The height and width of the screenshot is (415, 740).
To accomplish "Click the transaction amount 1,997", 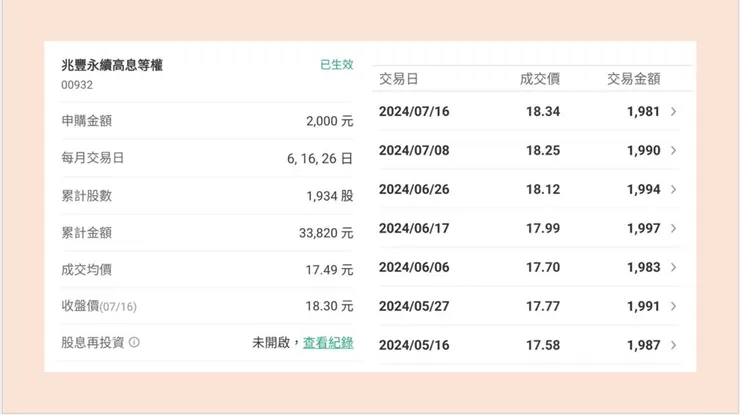I will (643, 228).
